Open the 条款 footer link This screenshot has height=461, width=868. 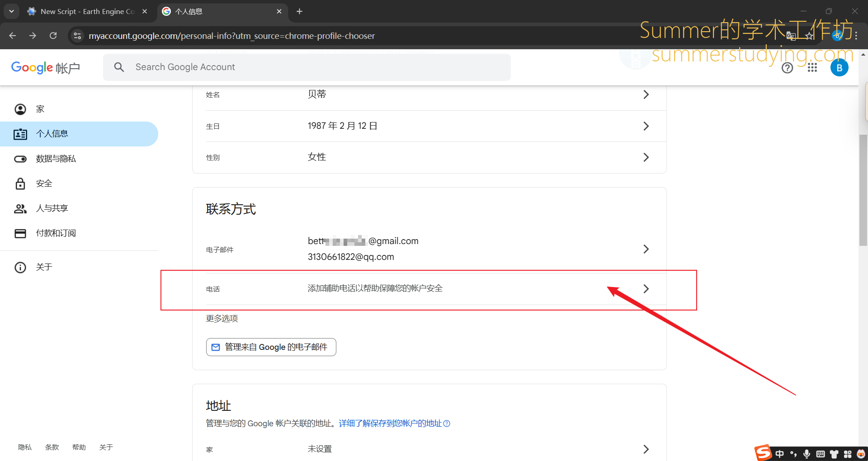(x=52, y=447)
